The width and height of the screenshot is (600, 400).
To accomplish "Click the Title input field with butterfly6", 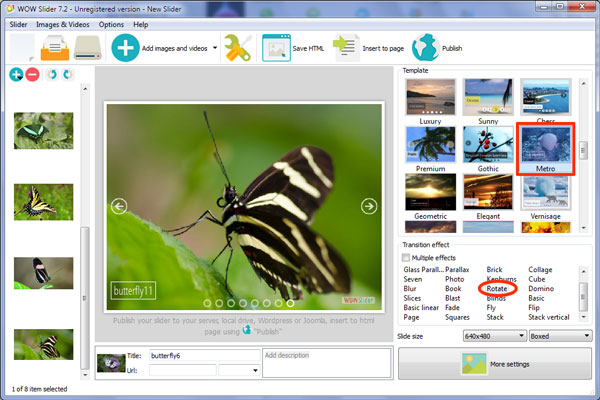I will [204, 356].
